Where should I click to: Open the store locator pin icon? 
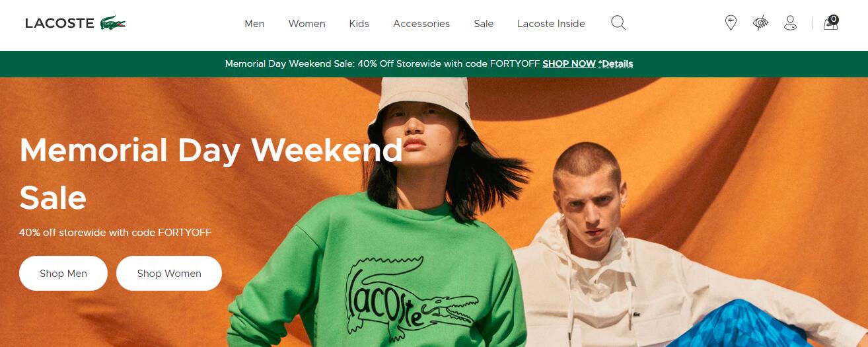pyautogui.click(x=731, y=23)
